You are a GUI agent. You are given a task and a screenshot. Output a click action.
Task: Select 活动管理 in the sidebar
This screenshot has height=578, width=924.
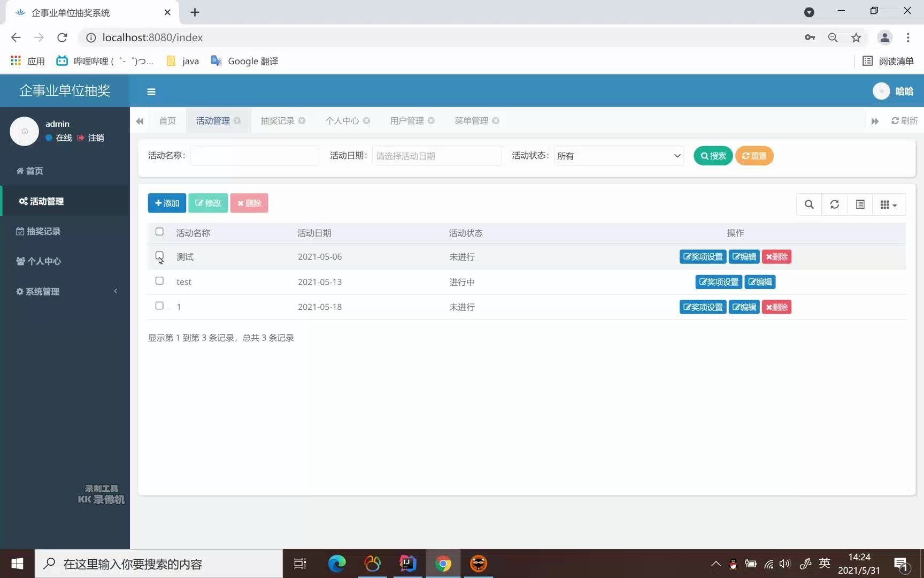66,201
